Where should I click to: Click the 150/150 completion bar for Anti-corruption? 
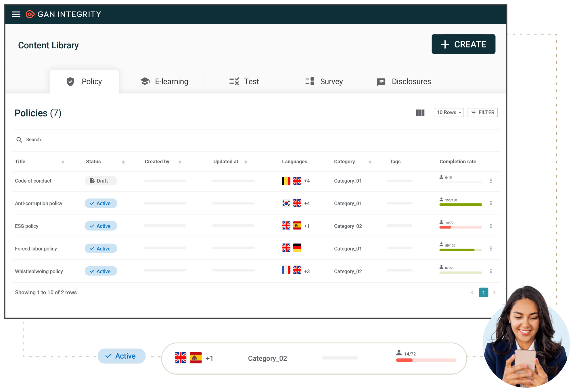click(x=461, y=205)
